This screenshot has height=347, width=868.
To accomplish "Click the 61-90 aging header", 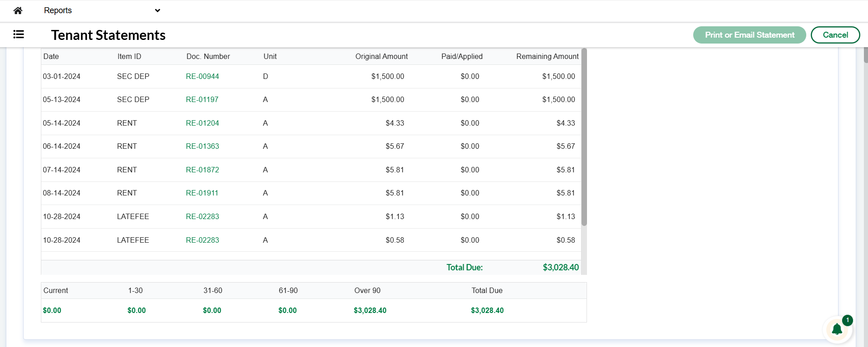I will pyautogui.click(x=288, y=290).
